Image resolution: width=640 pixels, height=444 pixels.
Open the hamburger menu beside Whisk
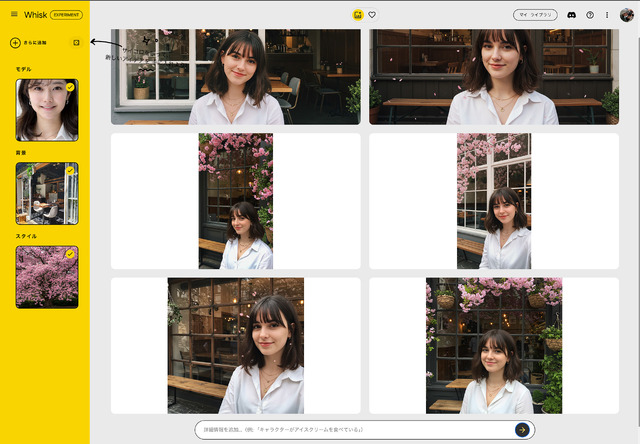(x=14, y=14)
